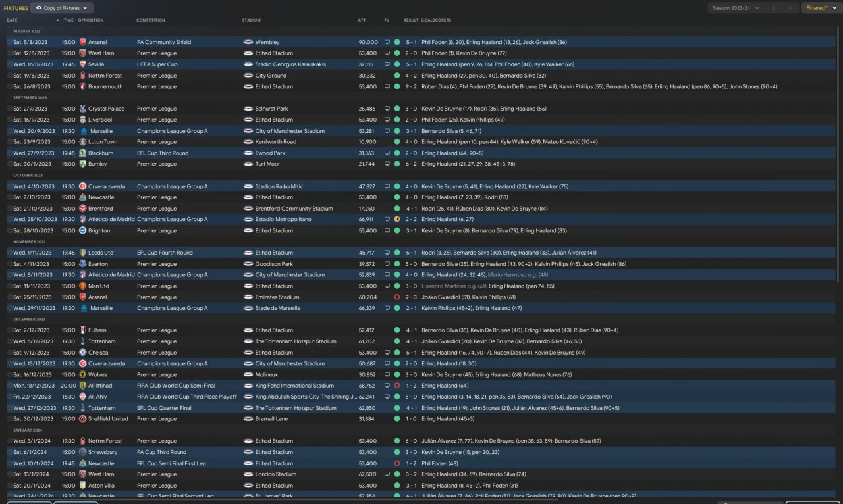Click the Sheffield United club badge

[82, 418]
